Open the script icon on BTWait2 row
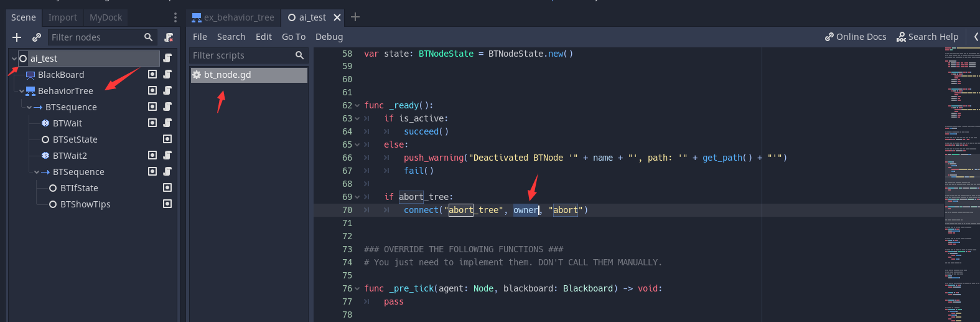This screenshot has width=980, height=322. coord(167,155)
